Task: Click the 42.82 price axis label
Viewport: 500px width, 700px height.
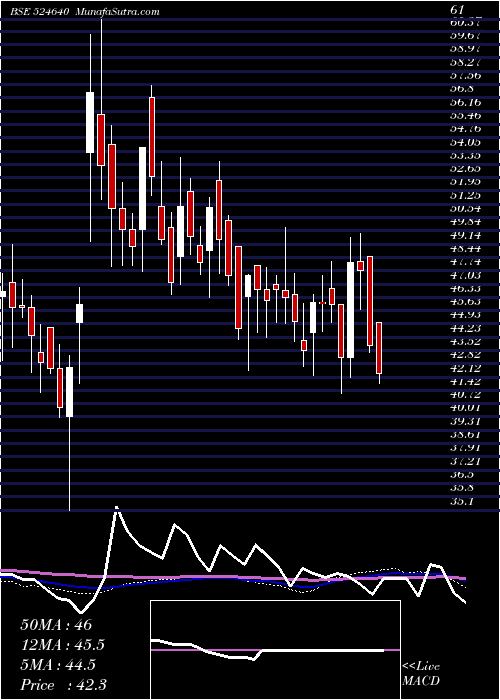Action: pyautogui.click(x=466, y=354)
